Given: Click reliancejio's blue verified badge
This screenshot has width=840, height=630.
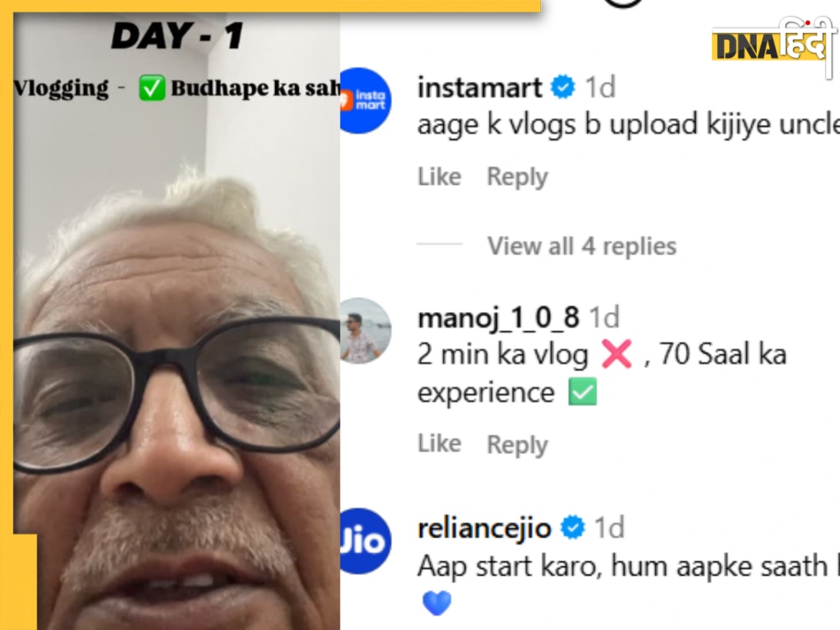Looking at the screenshot, I should click(573, 528).
